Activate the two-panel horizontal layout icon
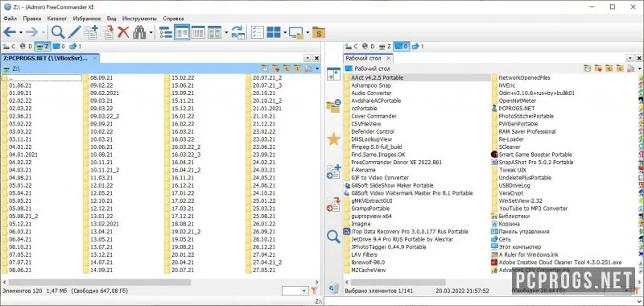Image resolution: width=644 pixels, height=306 pixels. 182,32
